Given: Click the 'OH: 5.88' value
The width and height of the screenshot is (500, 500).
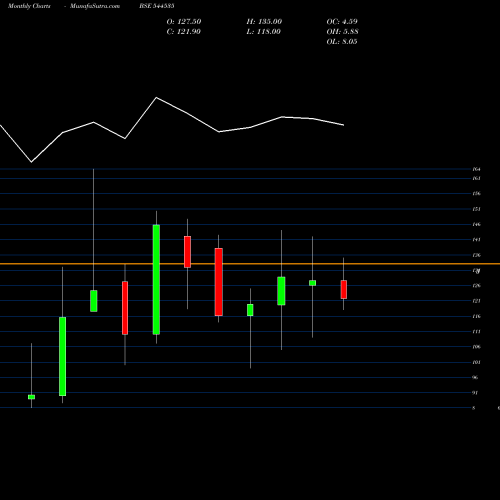Looking at the screenshot, I should 343,32.
